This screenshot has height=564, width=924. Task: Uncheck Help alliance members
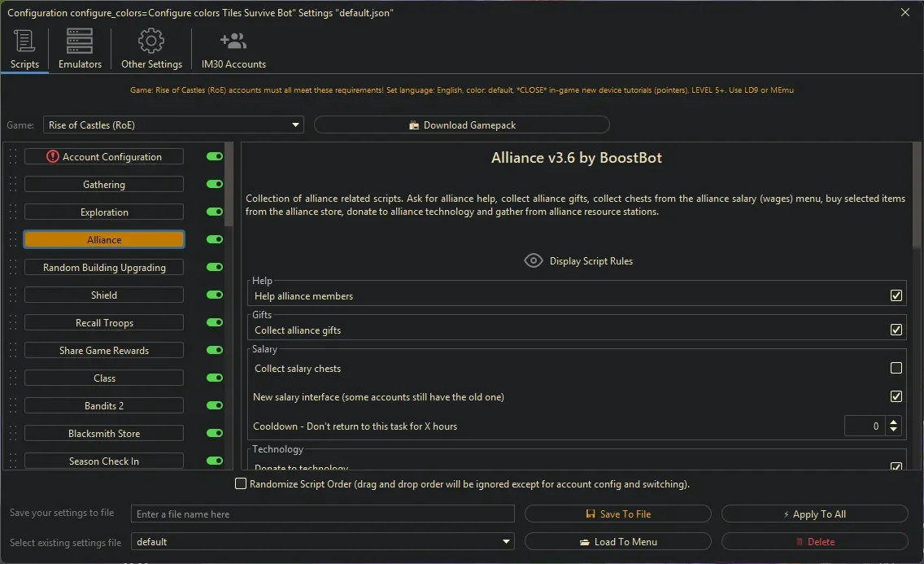[896, 295]
